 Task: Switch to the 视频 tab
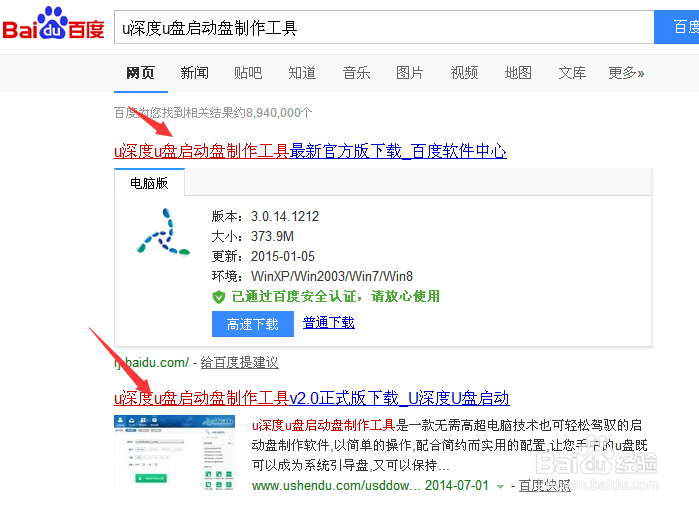(x=464, y=73)
